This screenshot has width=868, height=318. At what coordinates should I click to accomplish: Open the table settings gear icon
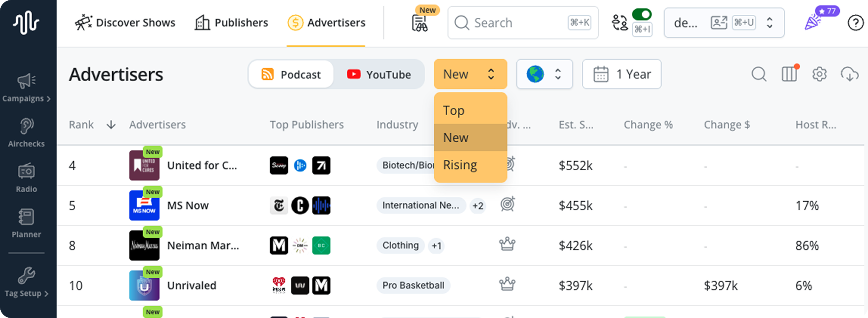(819, 74)
